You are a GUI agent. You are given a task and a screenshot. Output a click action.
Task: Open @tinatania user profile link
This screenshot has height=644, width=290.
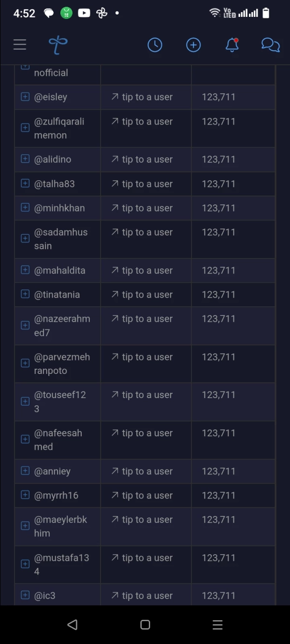click(x=57, y=295)
